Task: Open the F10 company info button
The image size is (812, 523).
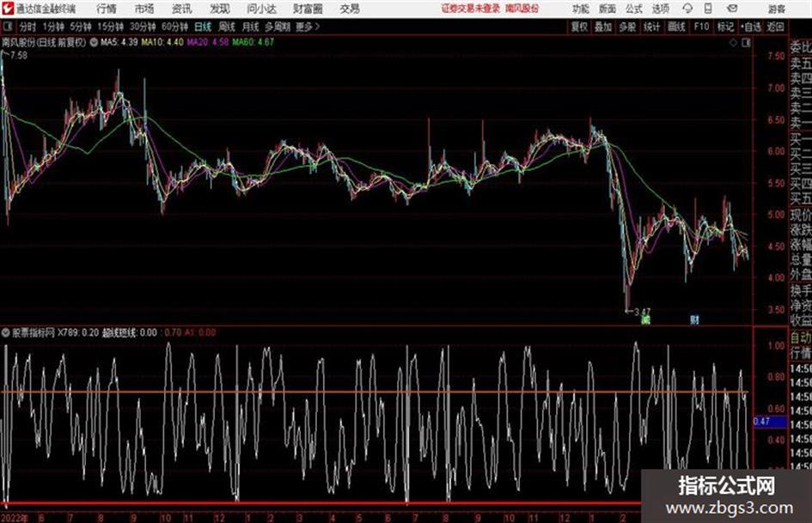Action: click(702, 27)
